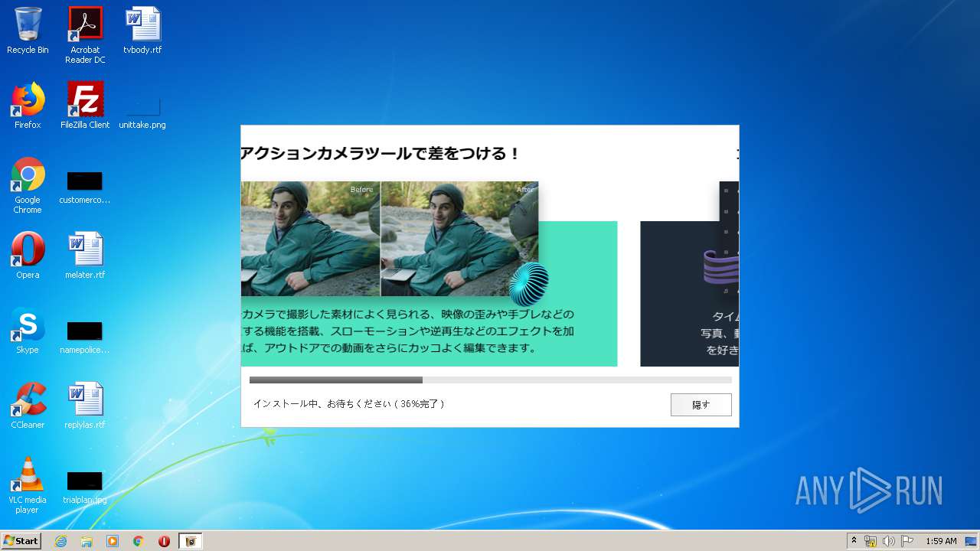
Task: Select the trialplan.jpg desktop file
Action: (x=85, y=487)
